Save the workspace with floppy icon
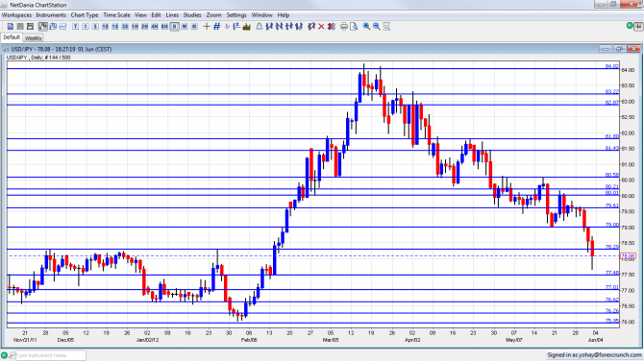 pos(30,26)
